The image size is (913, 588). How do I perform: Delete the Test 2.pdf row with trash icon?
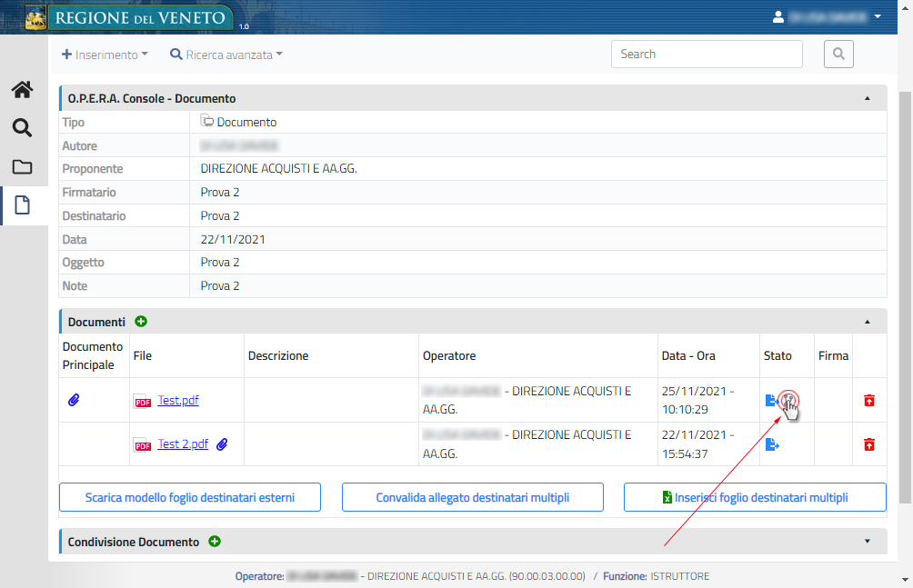click(x=869, y=444)
